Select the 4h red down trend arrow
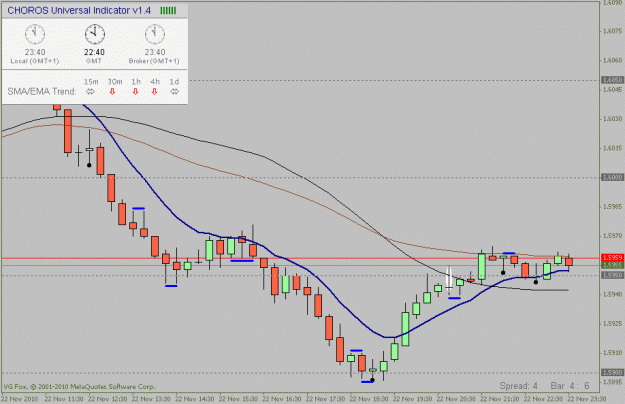The height and width of the screenshot is (404, 625). (154, 92)
